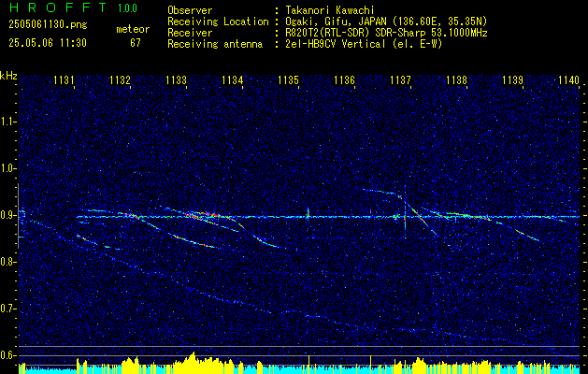
Task: Click the 1.1 frequency axis label
Action: point(7,122)
